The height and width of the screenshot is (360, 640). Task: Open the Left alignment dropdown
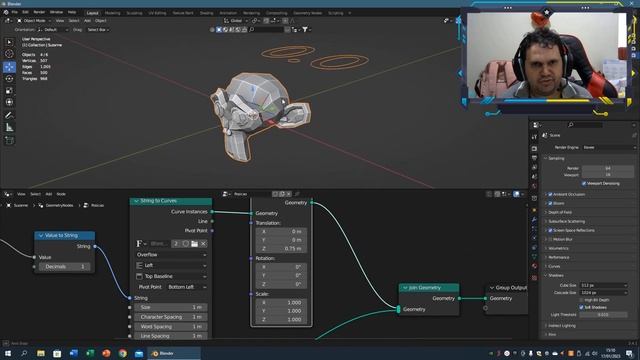[x=171, y=265]
